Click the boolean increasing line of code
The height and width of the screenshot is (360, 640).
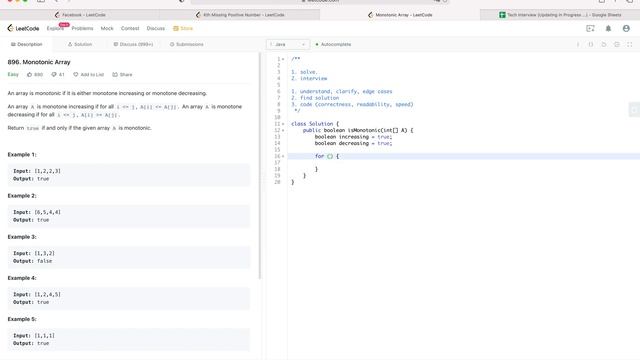[353, 137]
